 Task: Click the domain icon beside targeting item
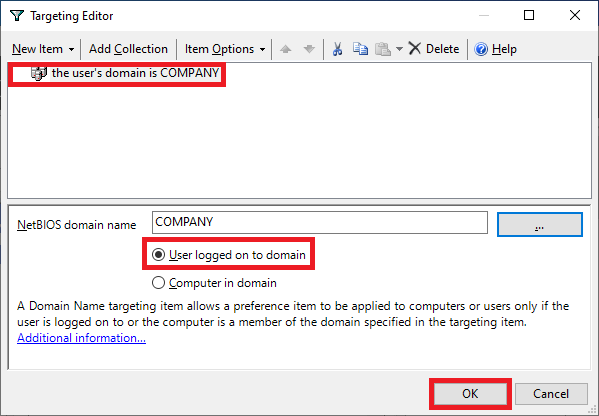[39, 73]
